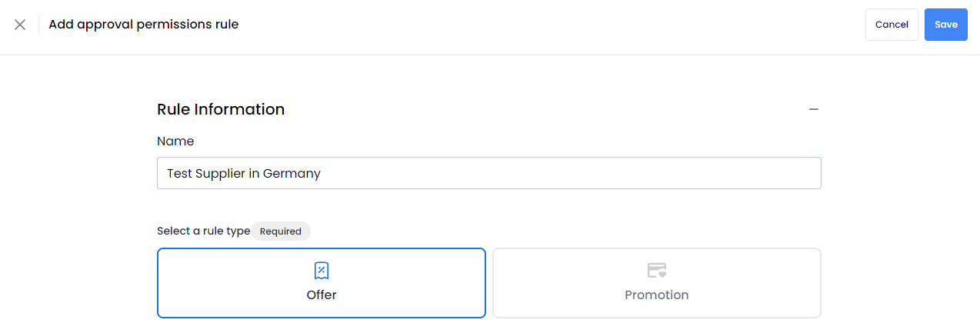Click the Cancel button
The image size is (980, 333).
coord(892,25)
